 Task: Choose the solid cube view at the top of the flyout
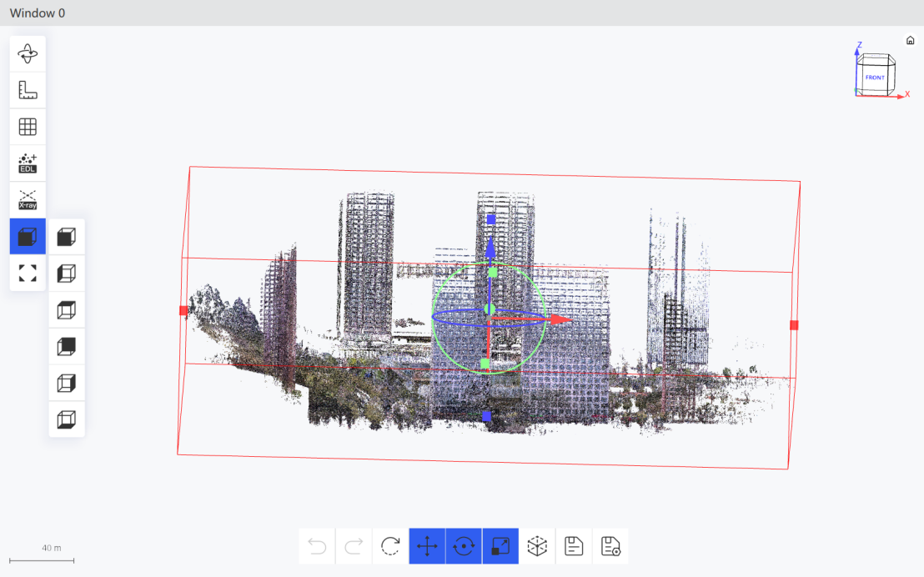click(x=67, y=237)
